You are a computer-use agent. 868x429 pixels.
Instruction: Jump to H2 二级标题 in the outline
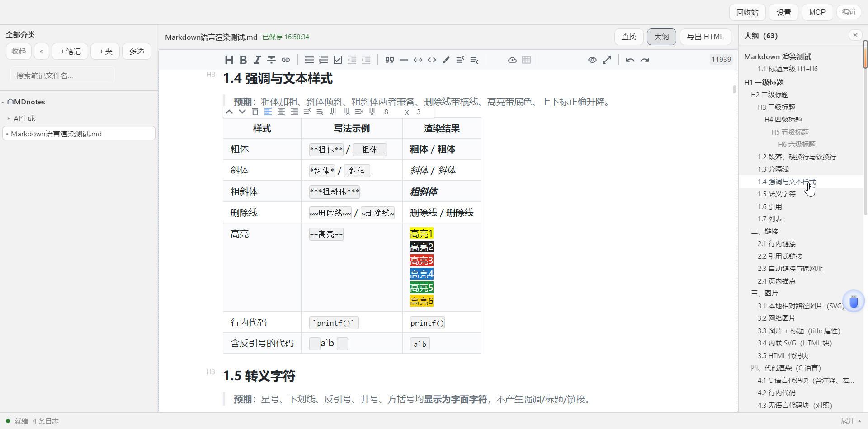[769, 94]
